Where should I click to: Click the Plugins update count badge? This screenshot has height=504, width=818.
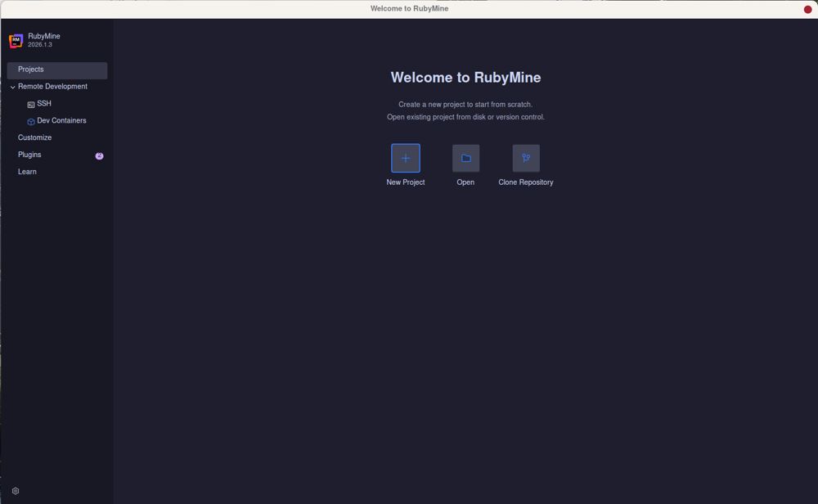(99, 155)
